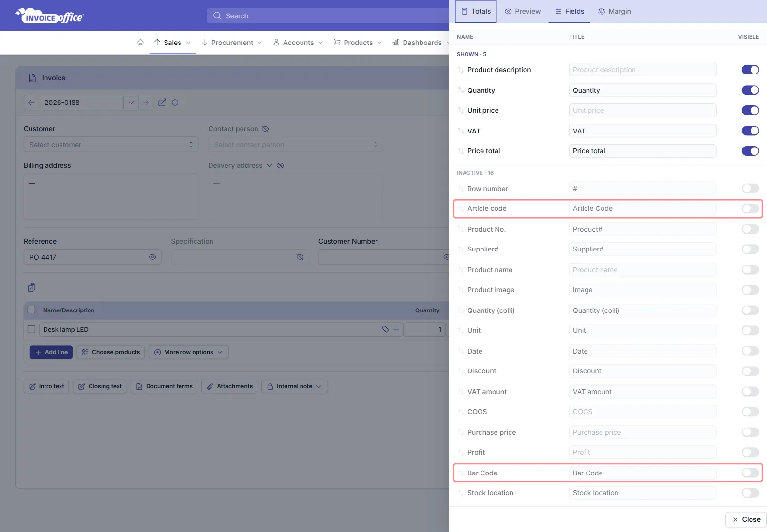The image size is (767, 532).
Task: Expand the Internal note dropdown
Action: 295,386
